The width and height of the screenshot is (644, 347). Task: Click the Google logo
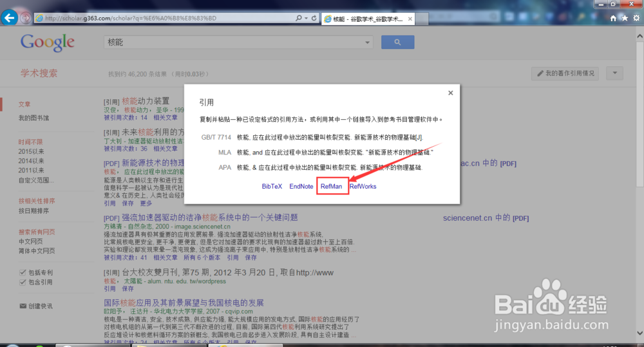[48, 42]
